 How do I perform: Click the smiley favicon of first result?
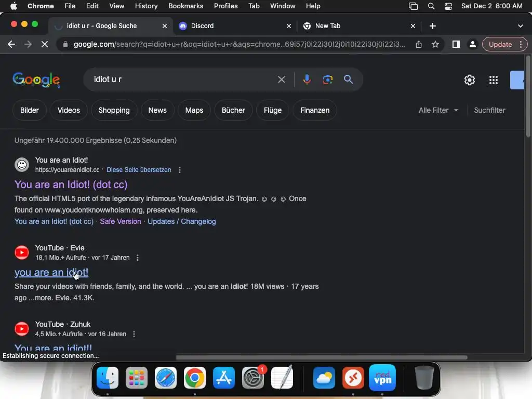tap(22, 165)
